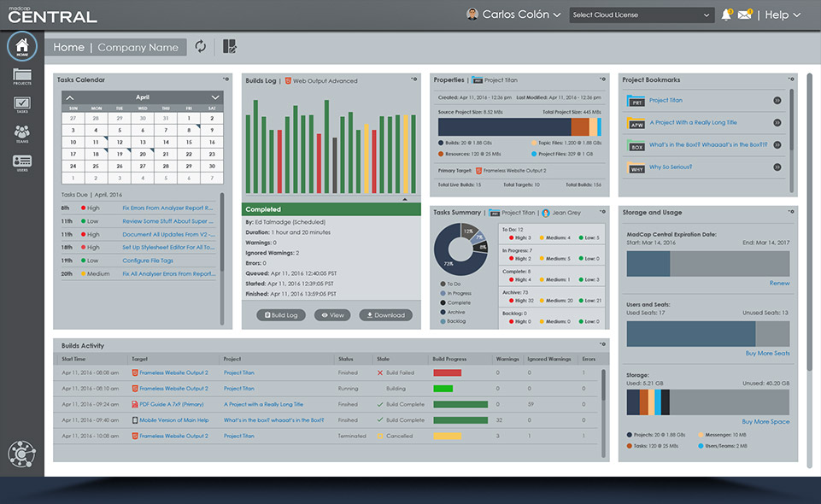Image resolution: width=821 pixels, height=504 pixels.
Task: Click arrow beside A Project With a Really Long Title
Action: click(777, 122)
